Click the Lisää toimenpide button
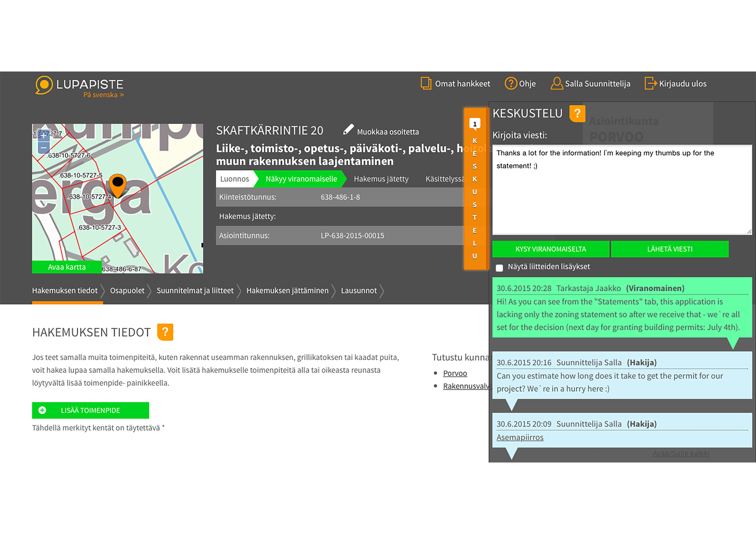The width and height of the screenshot is (756, 534). coord(90,410)
